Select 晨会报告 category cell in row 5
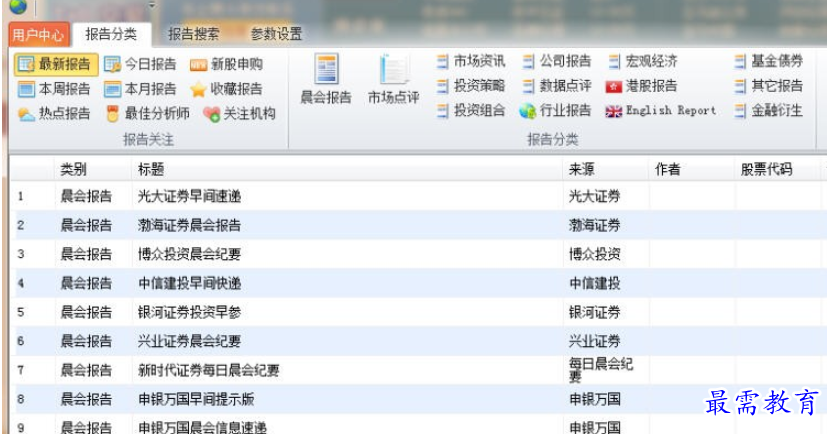827x434 pixels. click(x=86, y=312)
